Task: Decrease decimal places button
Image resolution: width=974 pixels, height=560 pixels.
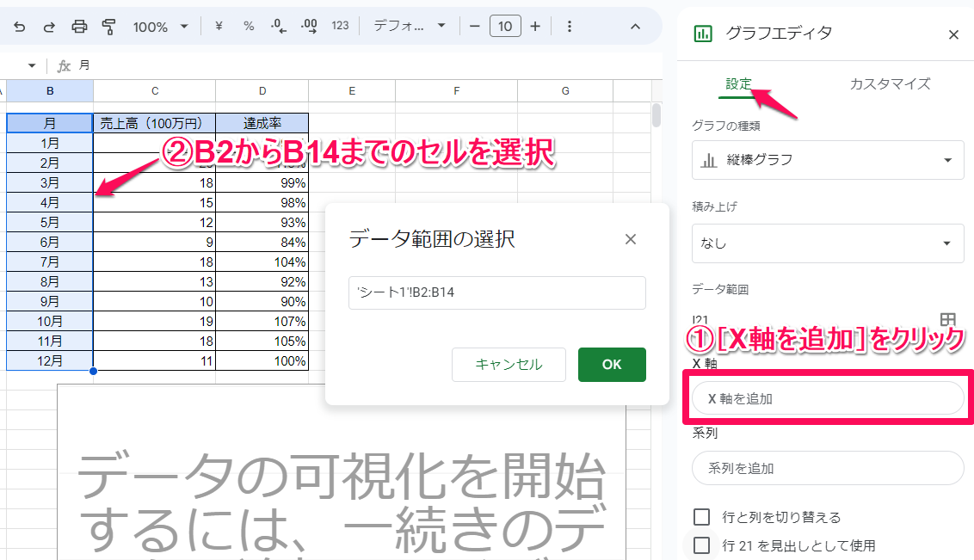Action: [x=279, y=26]
